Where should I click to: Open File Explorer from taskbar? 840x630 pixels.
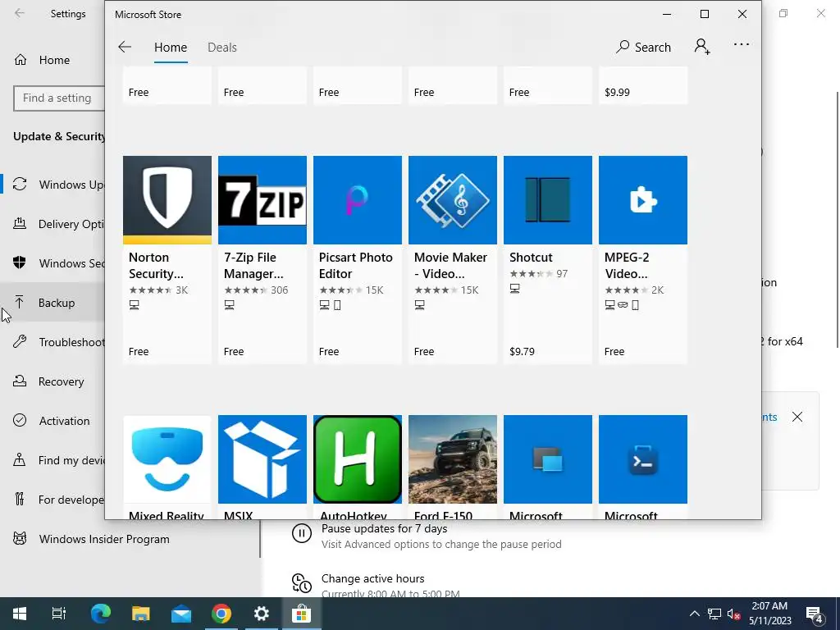pos(141,614)
